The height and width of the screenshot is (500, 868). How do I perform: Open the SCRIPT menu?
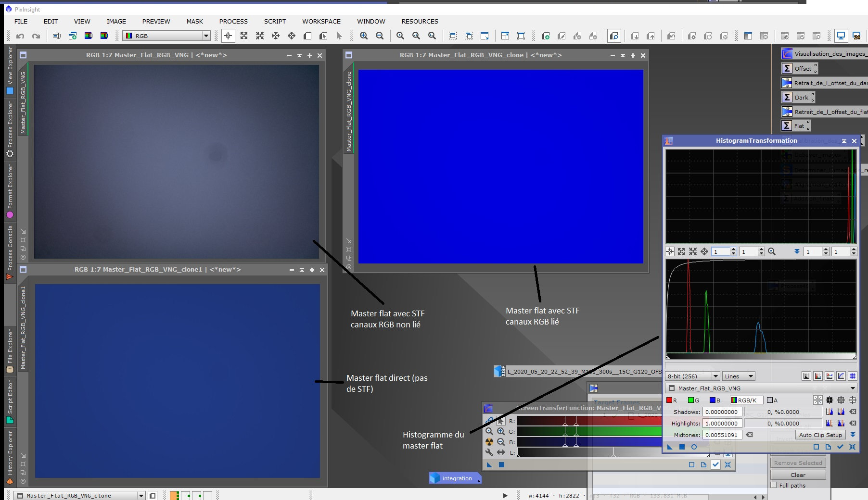275,21
